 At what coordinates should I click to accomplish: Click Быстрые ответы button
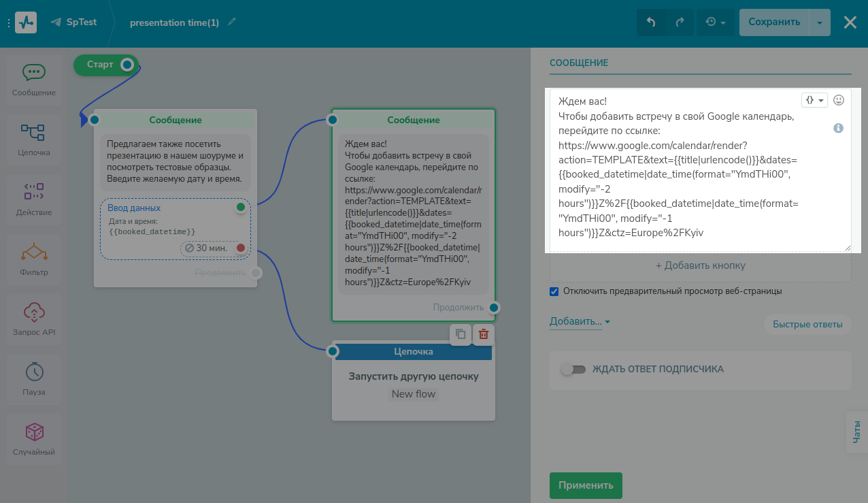(807, 324)
